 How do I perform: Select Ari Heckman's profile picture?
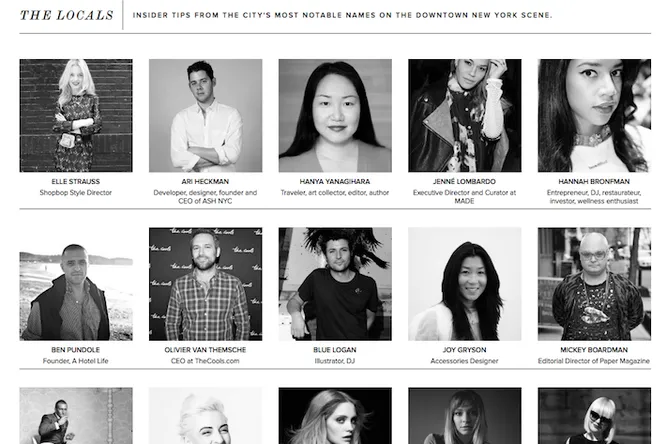point(206,116)
